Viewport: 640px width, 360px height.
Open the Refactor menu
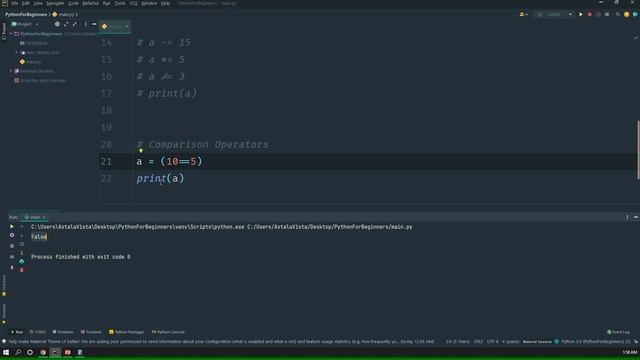click(91, 3)
